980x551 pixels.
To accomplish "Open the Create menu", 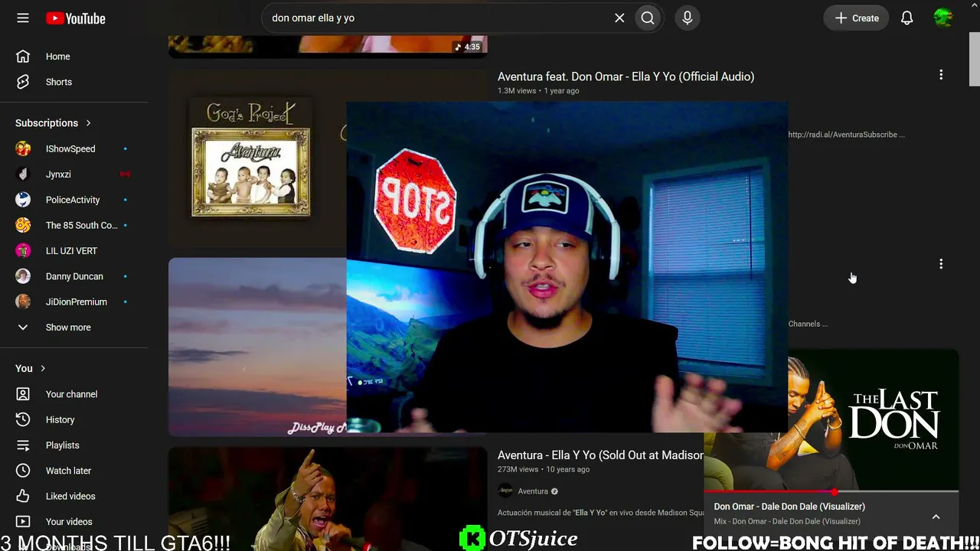I will 857,18.
